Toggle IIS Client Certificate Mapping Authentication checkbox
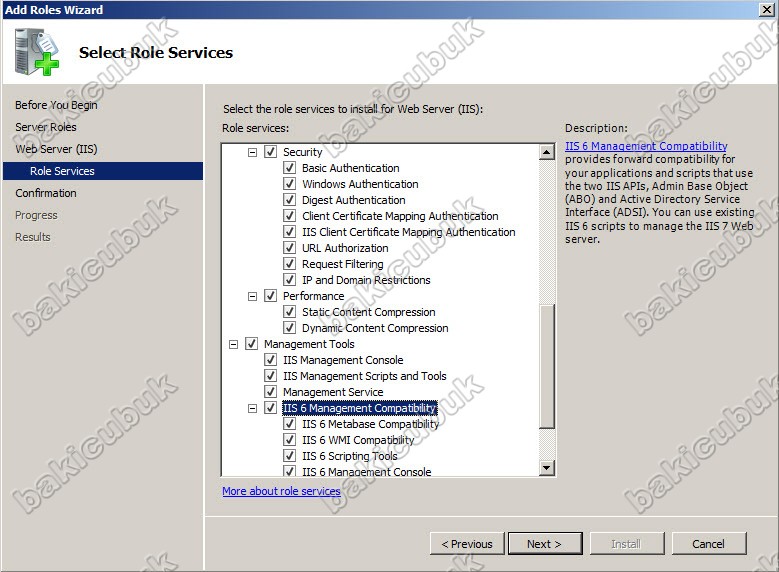 (x=289, y=232)
